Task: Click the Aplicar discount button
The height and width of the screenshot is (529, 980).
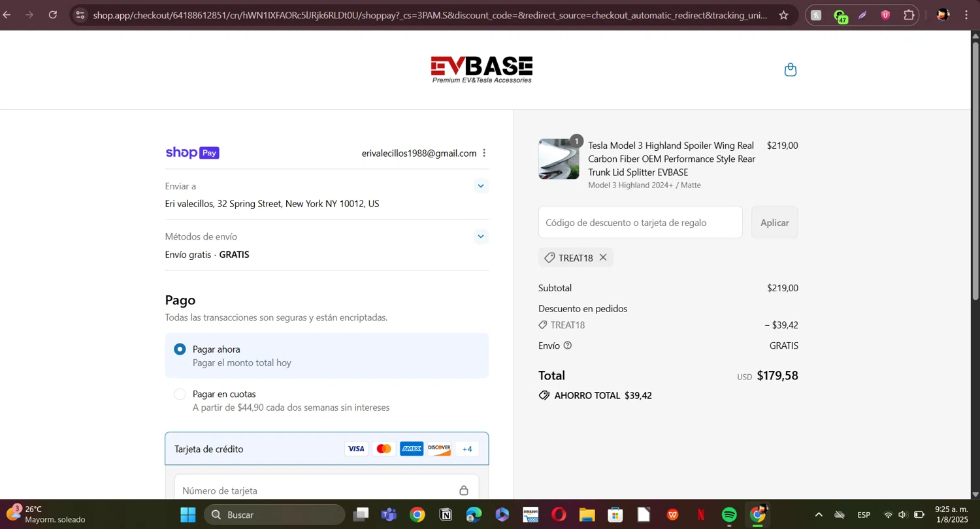Action: tap(775, 222)
